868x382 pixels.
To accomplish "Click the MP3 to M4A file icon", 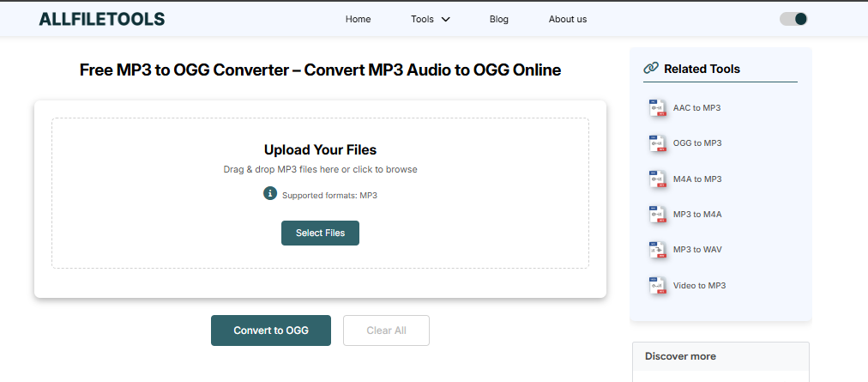I will [x=658, y=215].
